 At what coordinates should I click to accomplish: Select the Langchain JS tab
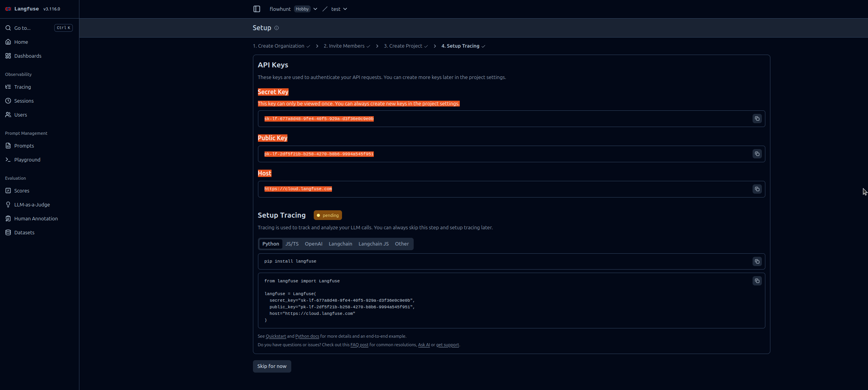[373, 244]
